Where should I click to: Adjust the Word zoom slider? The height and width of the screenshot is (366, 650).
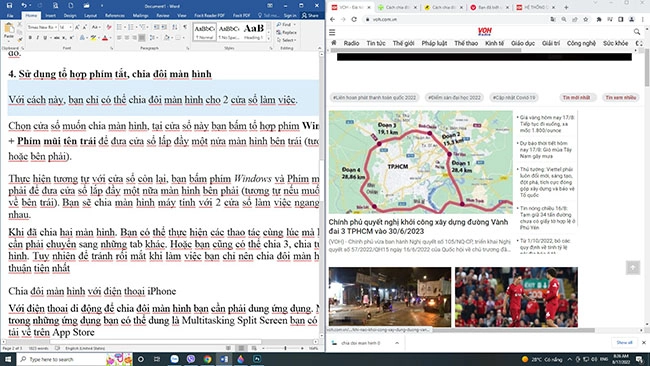tap(285, 348)
